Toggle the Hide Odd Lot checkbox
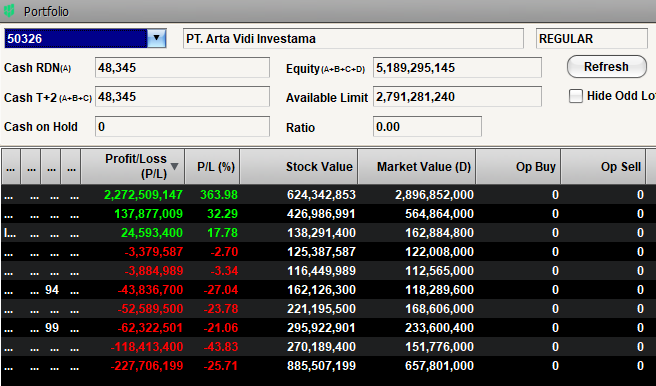 pyautogui.click(x=576, y=96)
